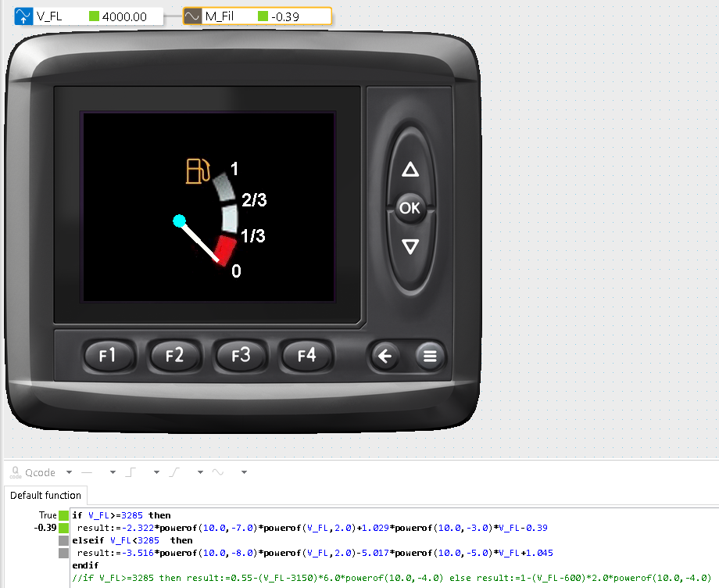The image size is (719, 588).
Task: Click the second result:= formula line
Action: pyautogui.click(x=315, y=553)
